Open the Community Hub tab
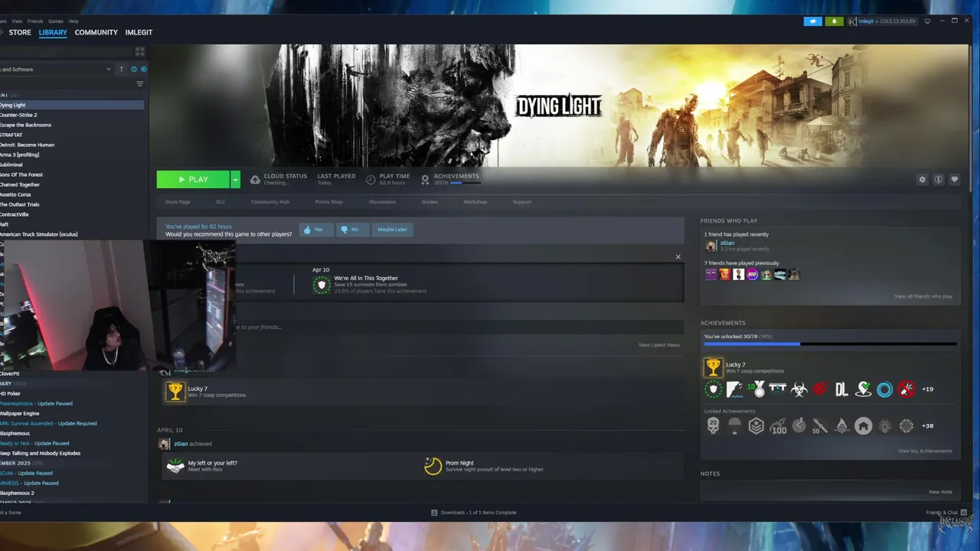The image size is (980, 551). pyautogui.click(x=270, y=202)
